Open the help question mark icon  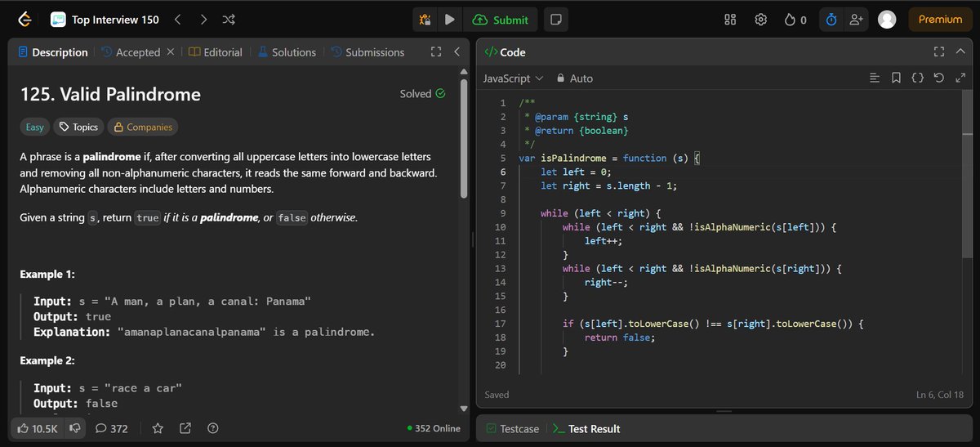click(213, 428)
